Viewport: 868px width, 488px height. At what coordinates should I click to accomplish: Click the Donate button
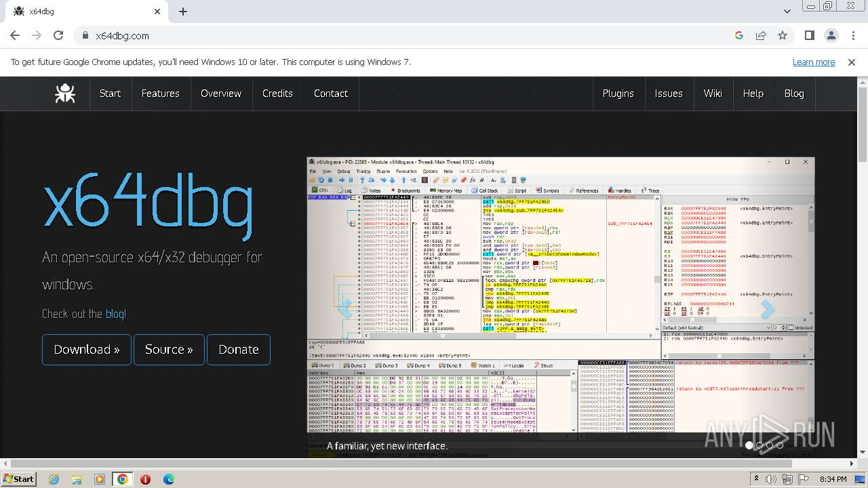point(239,350)
